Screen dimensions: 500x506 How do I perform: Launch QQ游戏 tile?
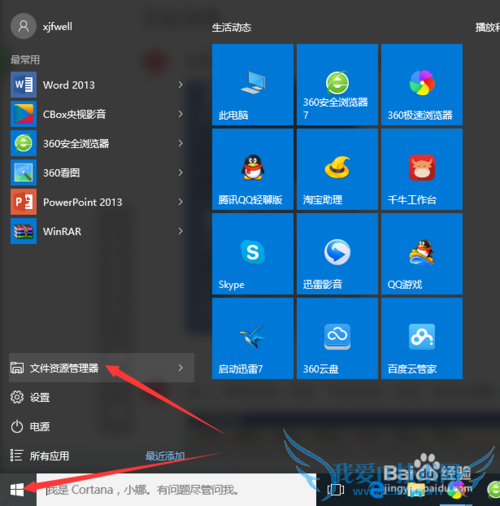pos(422,254)
